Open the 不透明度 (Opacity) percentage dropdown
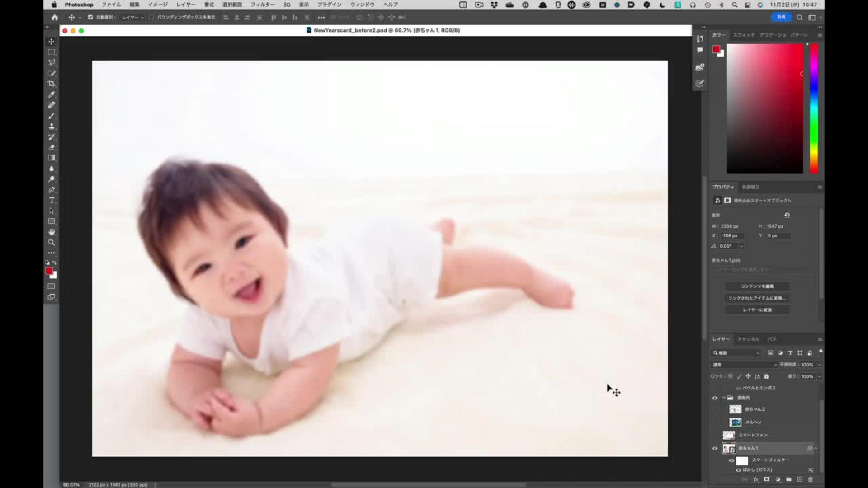Viewport: 868px width, 488px height. (819, 365)
